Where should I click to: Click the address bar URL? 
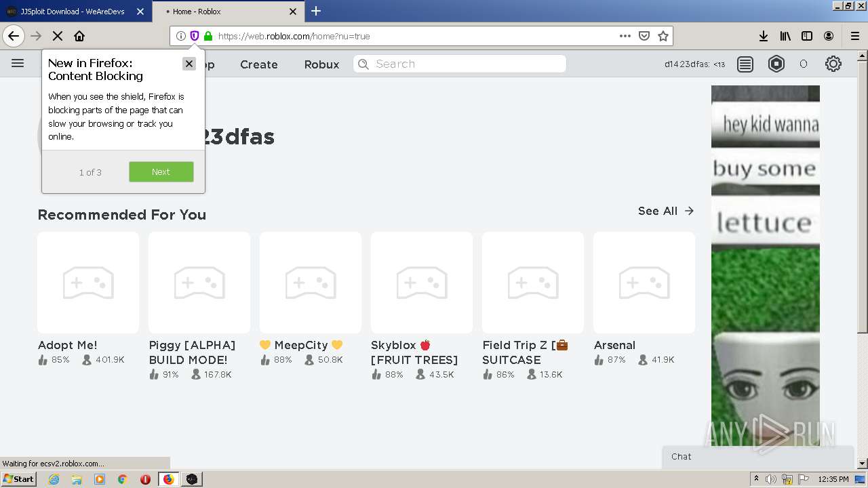pyautogui.click(x=294, y=36)
